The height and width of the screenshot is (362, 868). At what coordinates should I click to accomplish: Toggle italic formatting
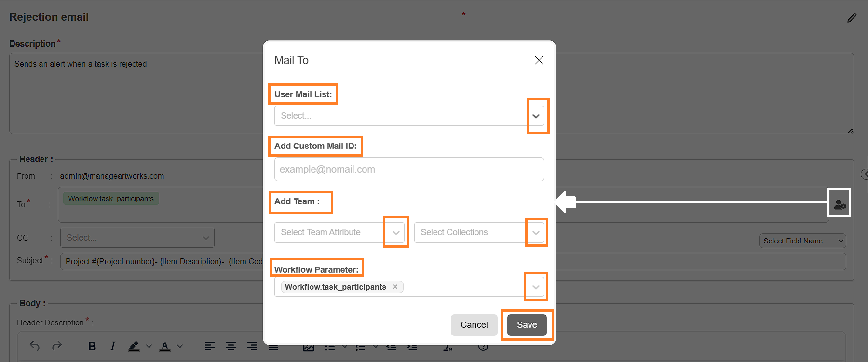coord(113,346)
